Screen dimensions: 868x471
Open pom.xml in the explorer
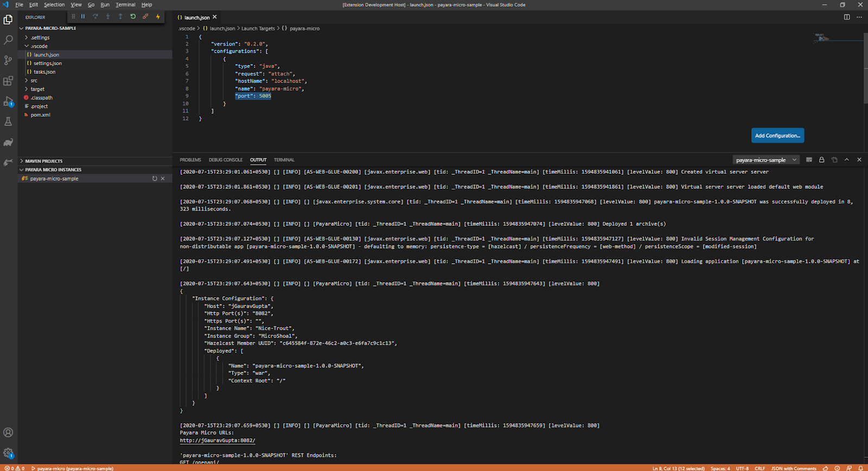click(40, 115)
